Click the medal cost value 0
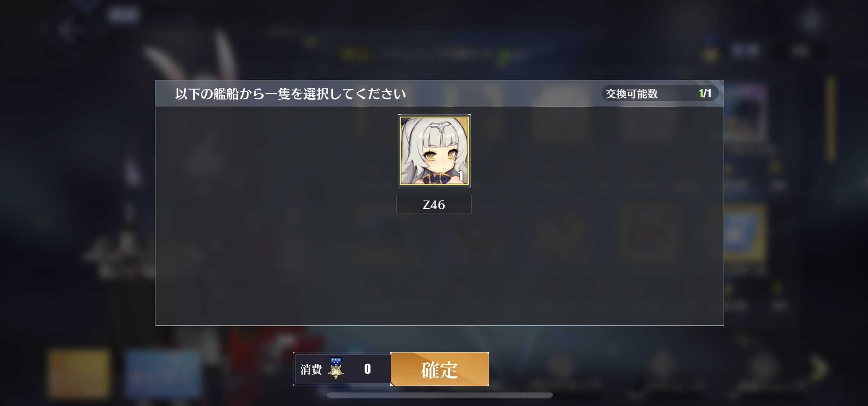Screen dimensions: 868x406 point(367,369)
